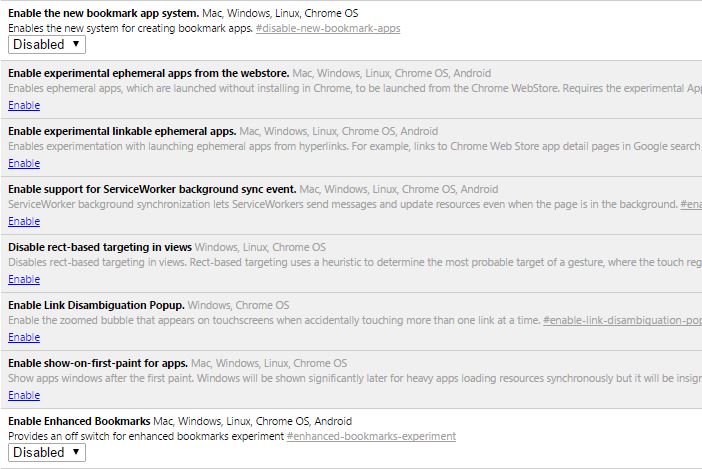Click the ServiceWorker background sync event title
The width and height of the screenshot is (702, 469).
(x=152, y=189)
